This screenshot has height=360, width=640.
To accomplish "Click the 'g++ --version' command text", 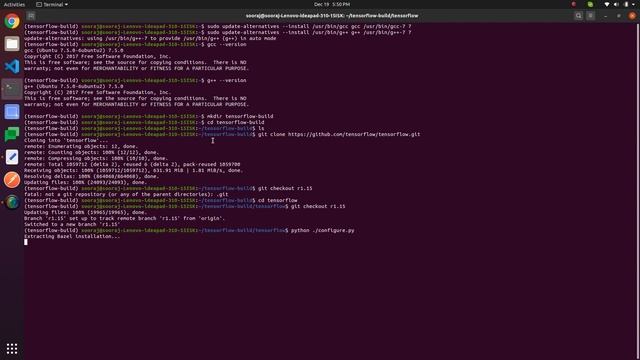I will [x=227, y=80].
